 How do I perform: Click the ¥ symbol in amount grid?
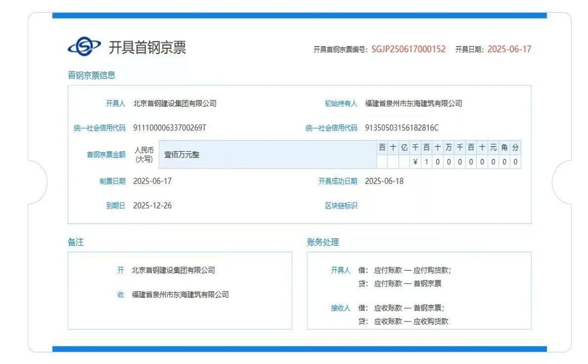coord(415,162)
